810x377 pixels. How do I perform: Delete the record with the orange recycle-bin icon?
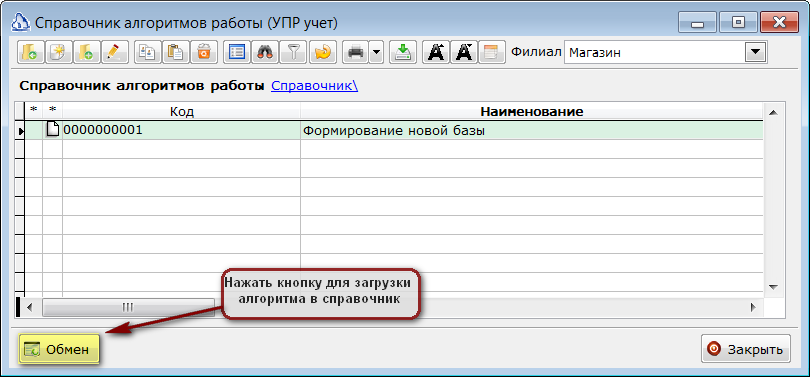[203, 52]
